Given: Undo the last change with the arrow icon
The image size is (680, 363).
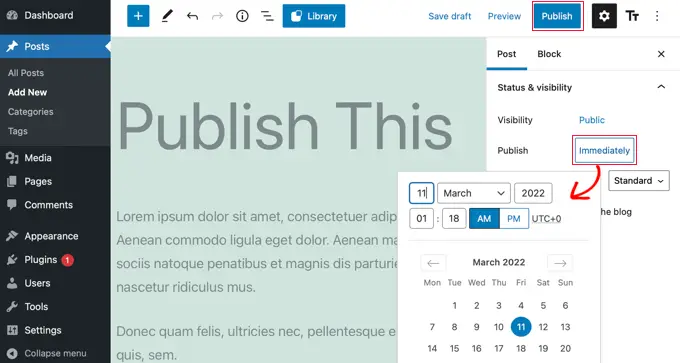Looking at the screenshot, I should click(x=192, y=16).
